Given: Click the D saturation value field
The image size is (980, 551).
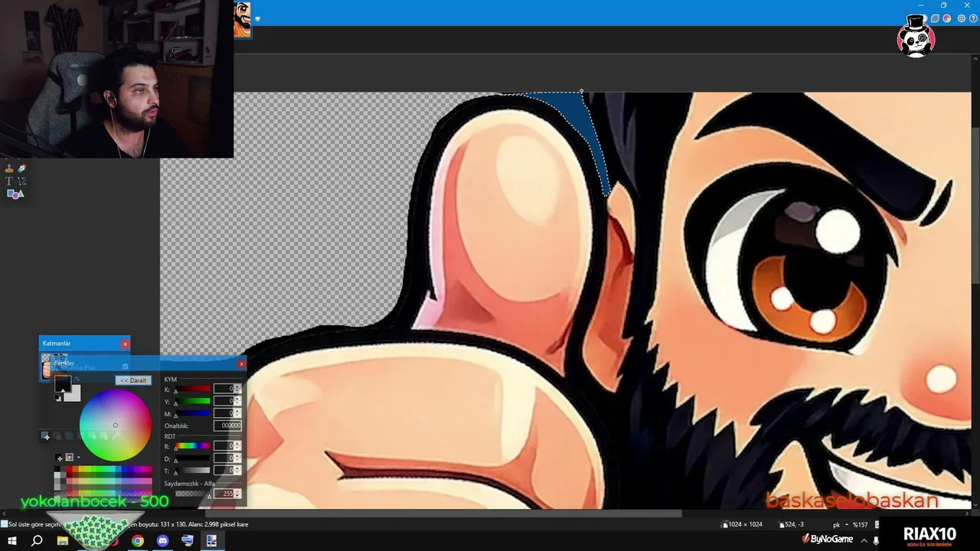Looking at the screenshot, I should [224, 458].
